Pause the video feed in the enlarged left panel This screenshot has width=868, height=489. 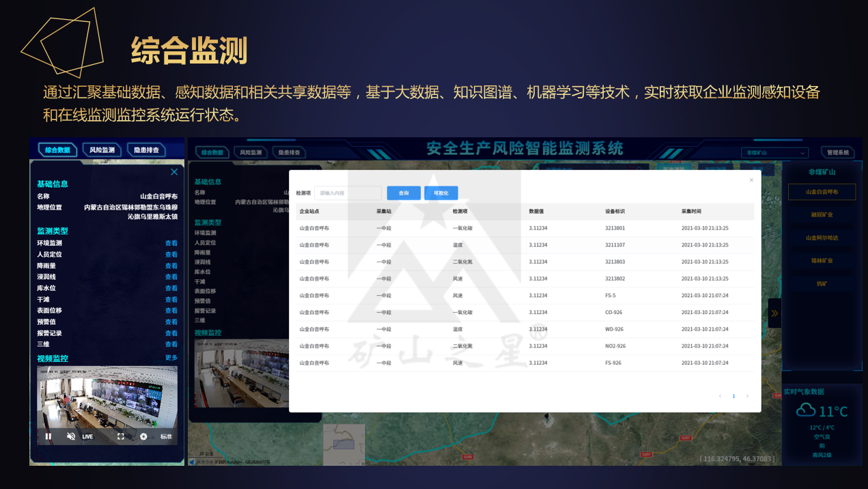point(48,436)
